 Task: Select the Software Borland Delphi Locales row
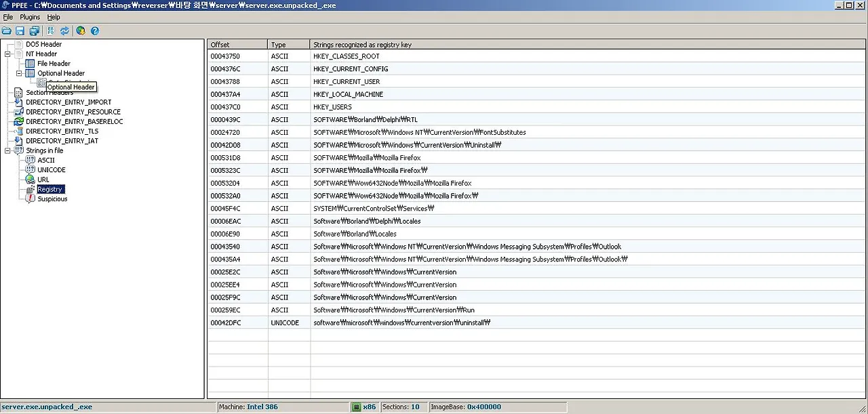(x=536, y=221)
